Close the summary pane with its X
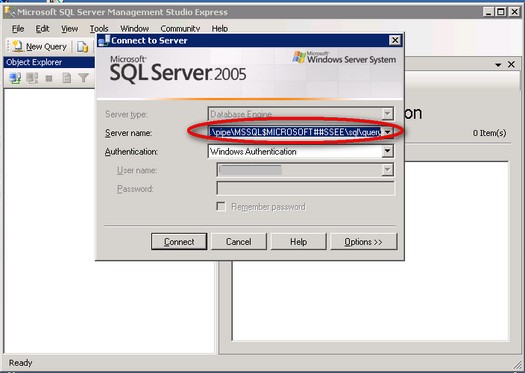This screenshot has height=373, width=525. coord(511,64)
